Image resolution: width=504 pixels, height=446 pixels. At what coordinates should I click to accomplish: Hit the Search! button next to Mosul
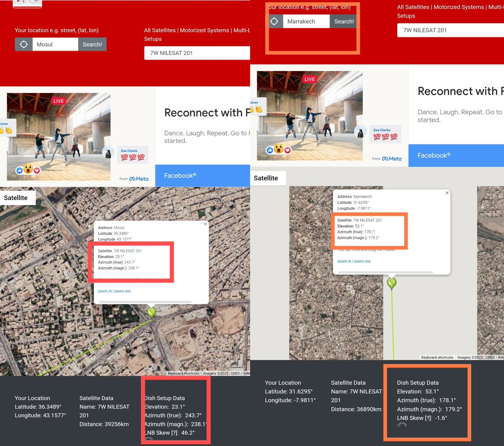click(x=92, y=44)
